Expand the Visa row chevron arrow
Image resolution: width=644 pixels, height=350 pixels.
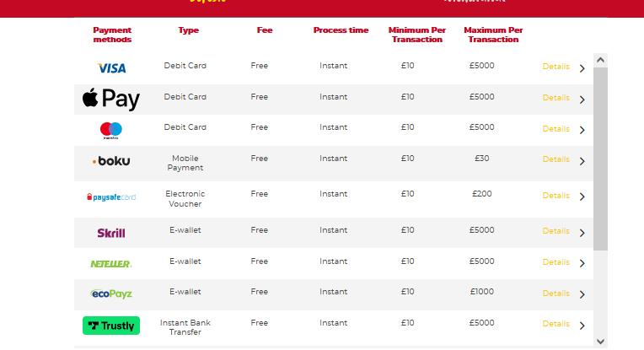click(x=582, y=68)
